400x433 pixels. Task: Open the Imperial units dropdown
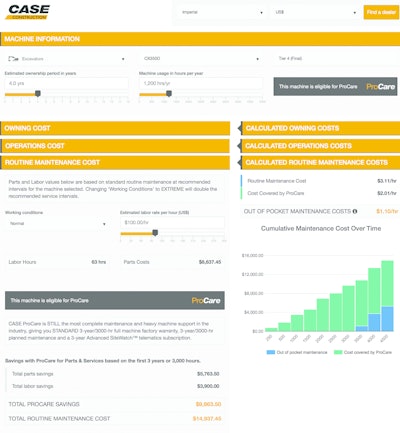coord(221,12)
